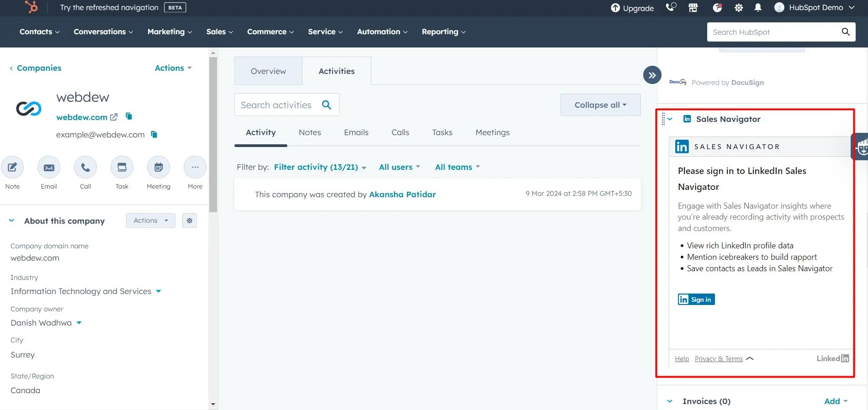The height and width of the screenshot is (410, 868).
Task: Open the About this company Actions dropdown
Action: [x=151, y=221]
